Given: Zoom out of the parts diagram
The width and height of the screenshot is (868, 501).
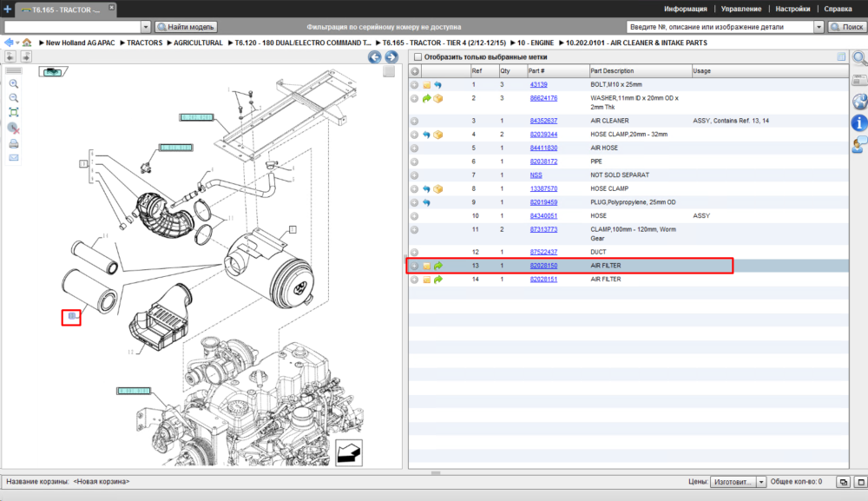Looking at the screenshot, I should (x=14, y=98).
